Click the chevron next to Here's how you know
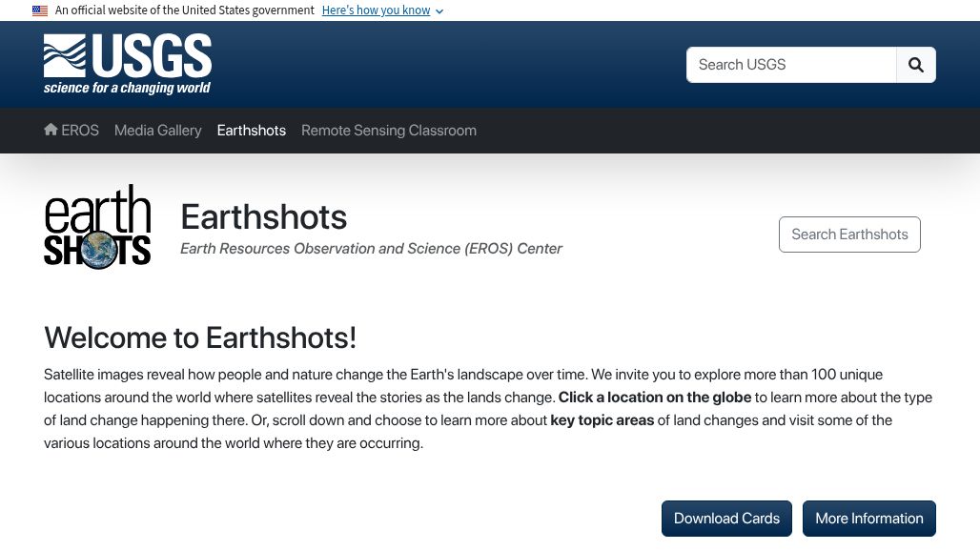 tap(439, 11)
